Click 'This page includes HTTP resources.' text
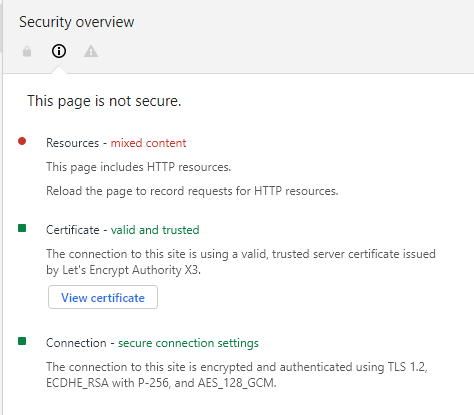The width and height of the screenshot is (474, 415). click(138, 167)
